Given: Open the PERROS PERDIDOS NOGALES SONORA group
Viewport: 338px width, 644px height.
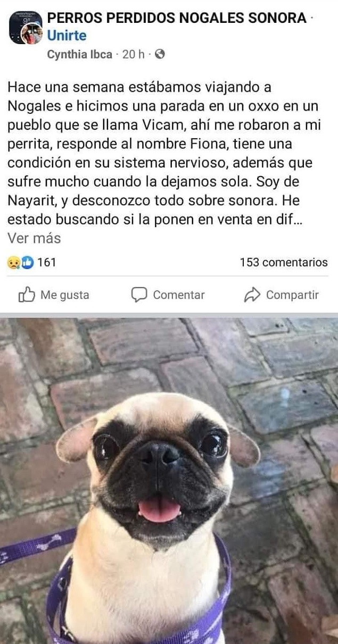Looking at the screenshot, I should pos(177,19).
